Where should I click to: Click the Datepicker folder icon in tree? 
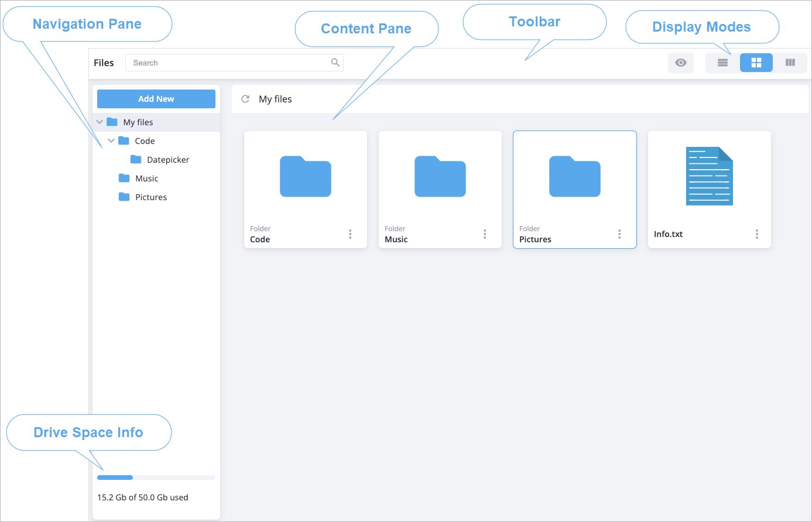[136, 160]
